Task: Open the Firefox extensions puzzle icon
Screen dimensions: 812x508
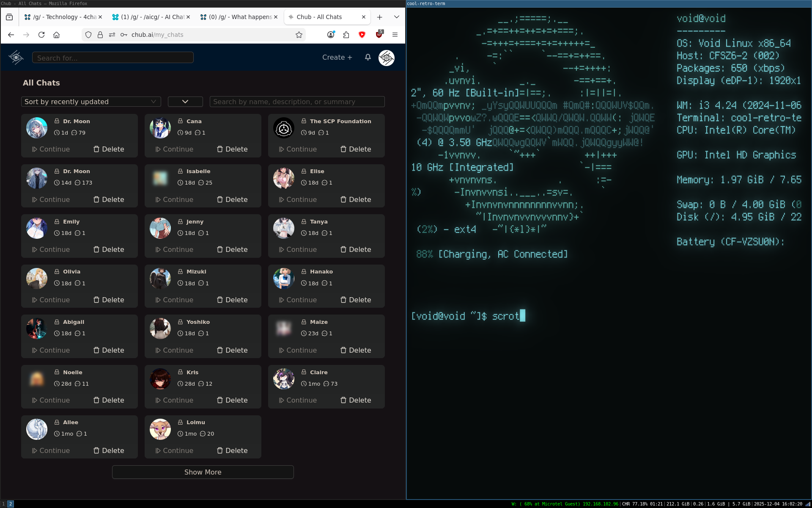Action: pos(346,35)
